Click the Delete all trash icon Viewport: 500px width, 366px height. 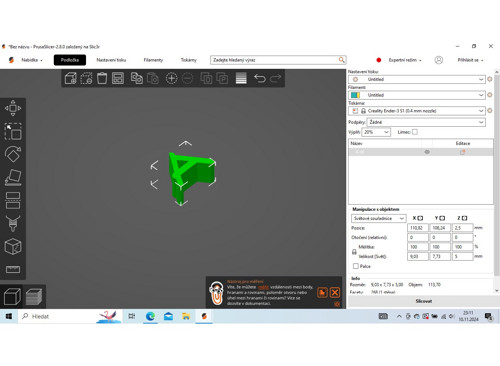[102, 78]
